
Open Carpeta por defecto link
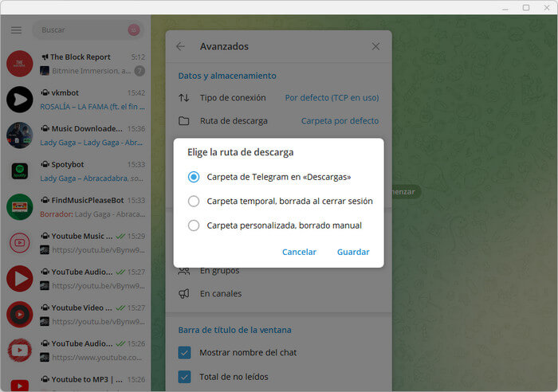(340, 121)
